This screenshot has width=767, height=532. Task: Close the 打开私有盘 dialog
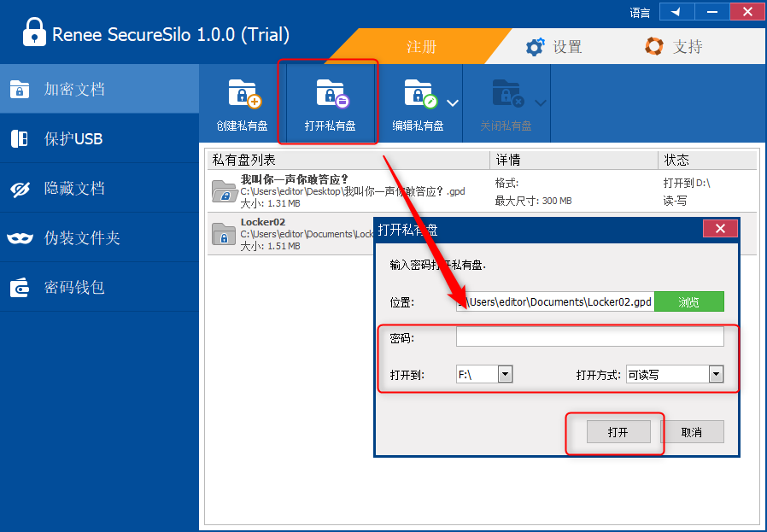click(x=720, y=228)
